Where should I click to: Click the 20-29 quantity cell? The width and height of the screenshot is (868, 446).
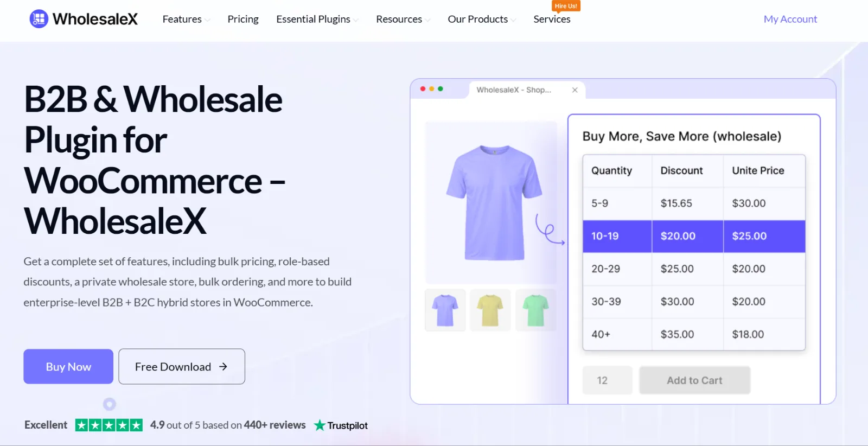click(617, 269)
